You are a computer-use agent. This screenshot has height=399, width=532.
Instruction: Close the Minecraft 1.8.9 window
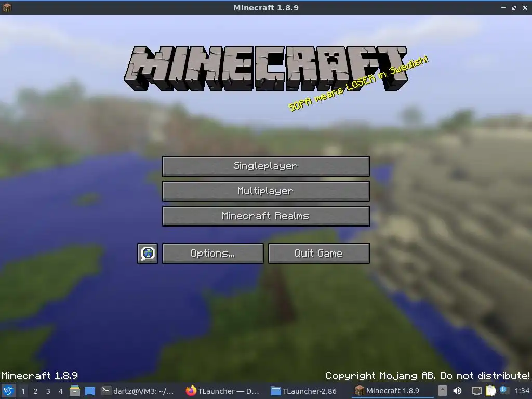click(525, 7)
